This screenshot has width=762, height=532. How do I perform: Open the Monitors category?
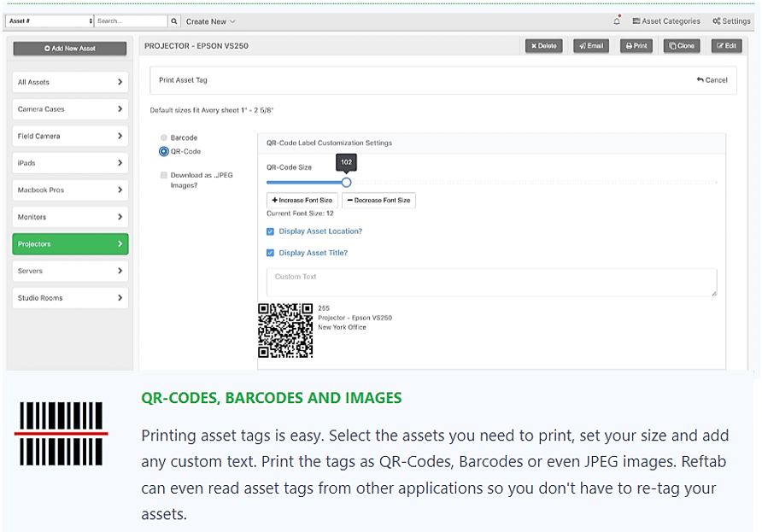[70, 217]
